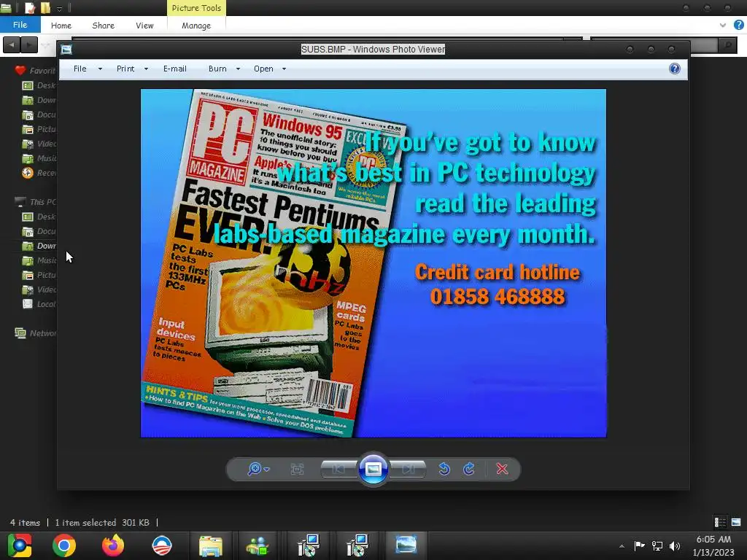747x560 pixels.
Task: Select Recent places in navigation pane
Action: [39, 173]
